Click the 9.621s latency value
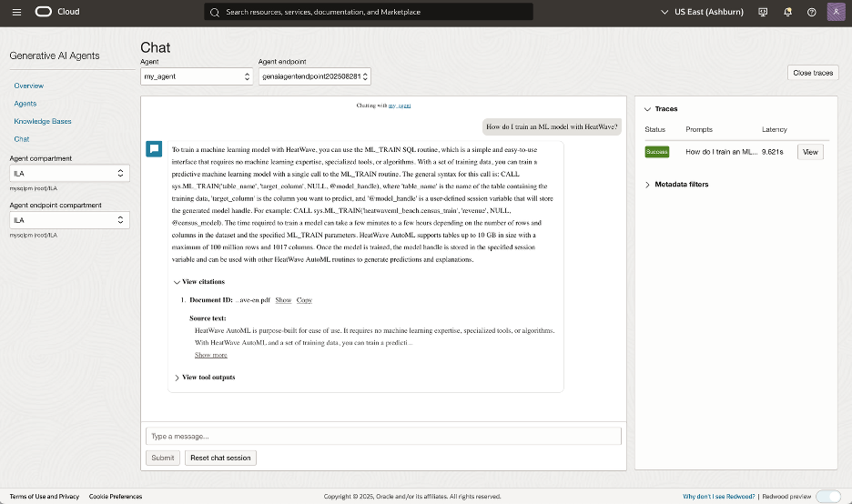852x504 pixels. click(x=772, y=152)
